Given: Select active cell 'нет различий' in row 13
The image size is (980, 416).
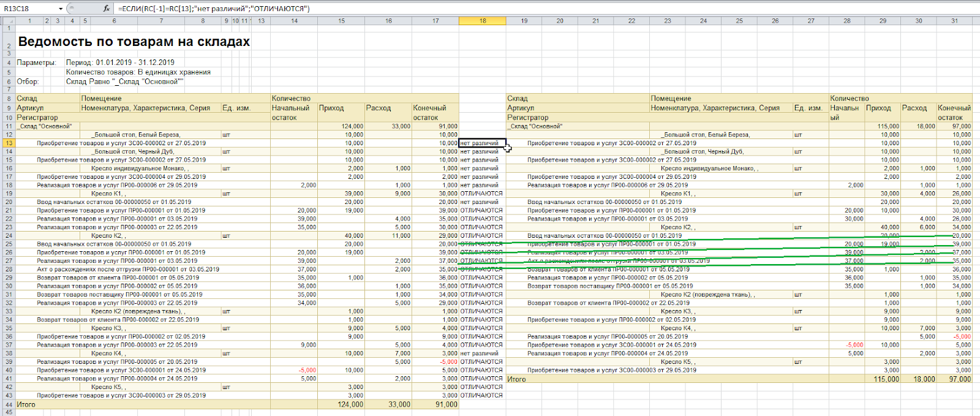Looking at the screenshot, I should (x=482, y=143).
